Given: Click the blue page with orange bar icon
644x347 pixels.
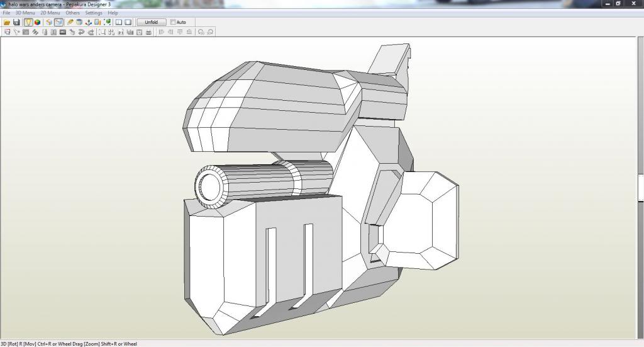Looking at the screenshot, I should (97, 22).
